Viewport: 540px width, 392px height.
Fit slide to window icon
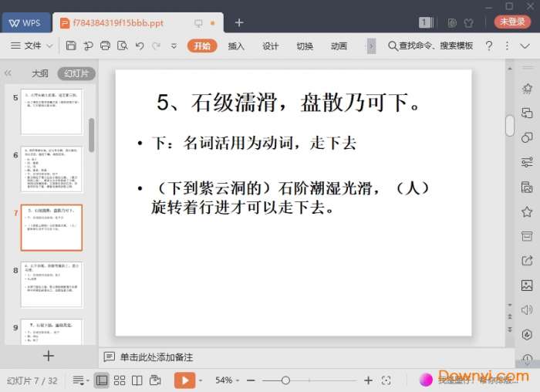click(386, 380)
